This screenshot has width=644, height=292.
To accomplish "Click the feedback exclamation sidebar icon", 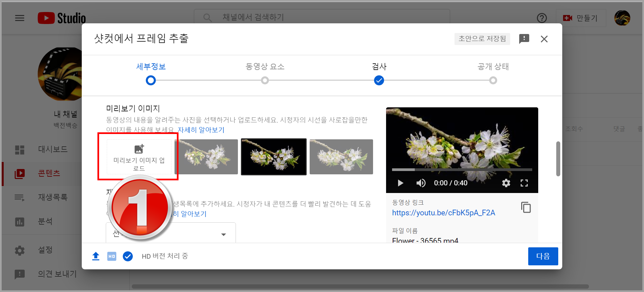I will pyautogui.click(x=20, y=274).
